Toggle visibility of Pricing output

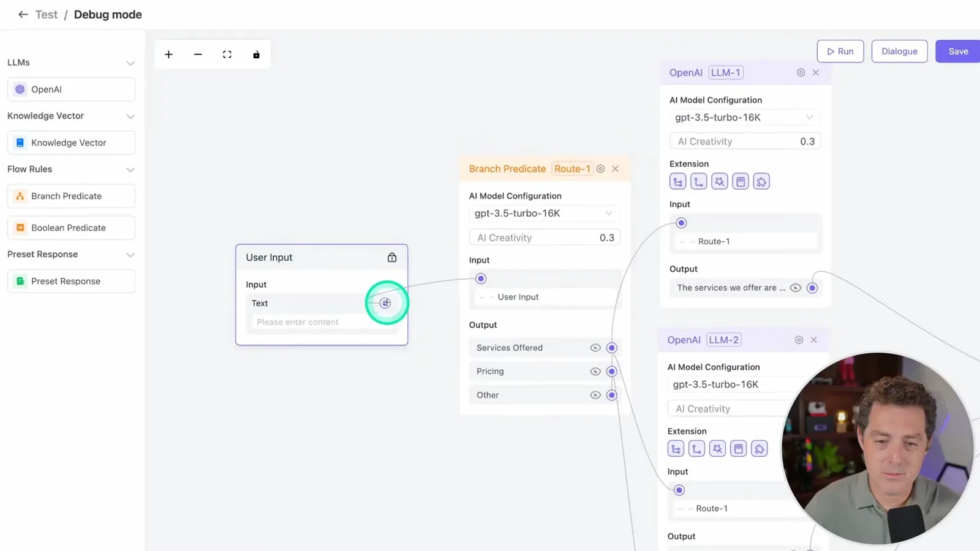[x=595, y=372]
